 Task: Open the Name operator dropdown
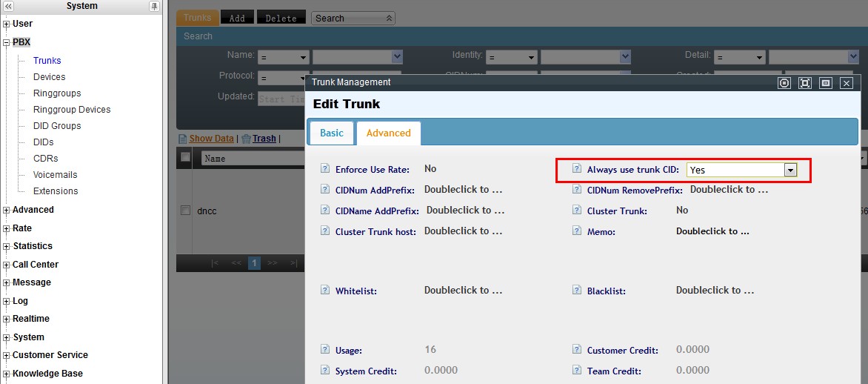point(284,57)
